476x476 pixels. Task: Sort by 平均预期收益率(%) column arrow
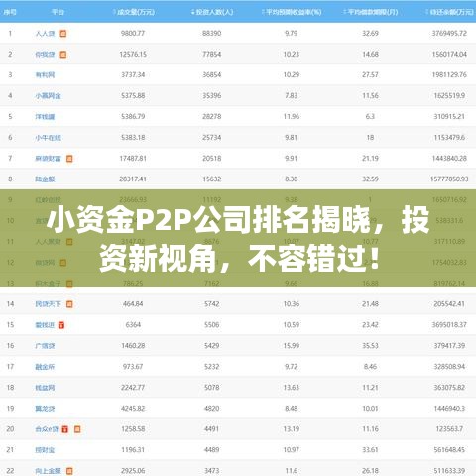(264, 12)
